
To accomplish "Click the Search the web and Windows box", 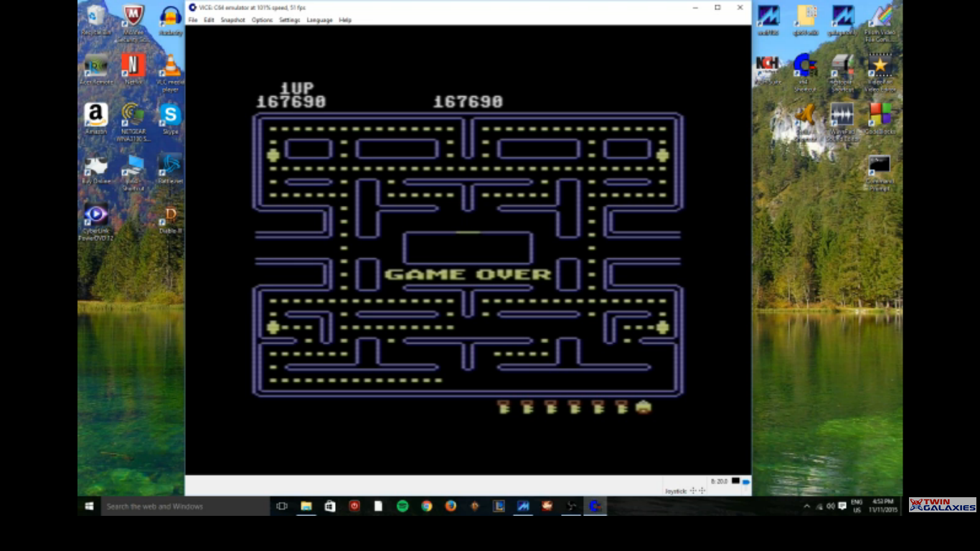I will coord(185,506).
